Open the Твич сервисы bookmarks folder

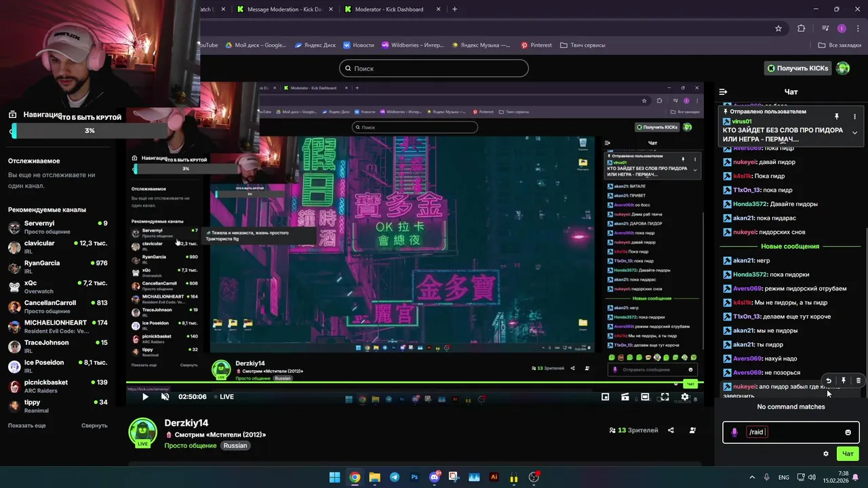click(583, 45)
